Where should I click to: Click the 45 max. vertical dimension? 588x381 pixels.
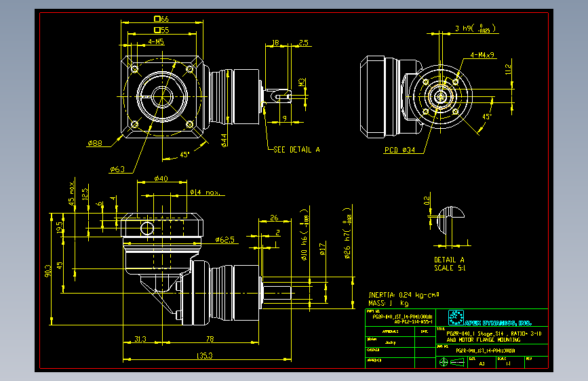click(71, 193)
